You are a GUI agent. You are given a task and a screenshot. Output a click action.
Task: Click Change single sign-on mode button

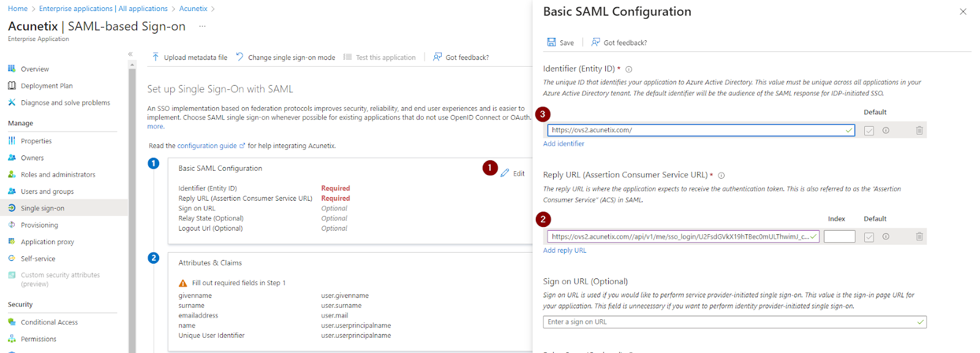click(285, 57)
